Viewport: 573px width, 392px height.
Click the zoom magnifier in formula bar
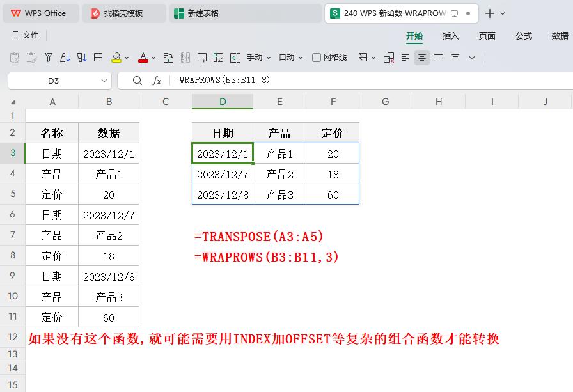(x=137, y=81)
